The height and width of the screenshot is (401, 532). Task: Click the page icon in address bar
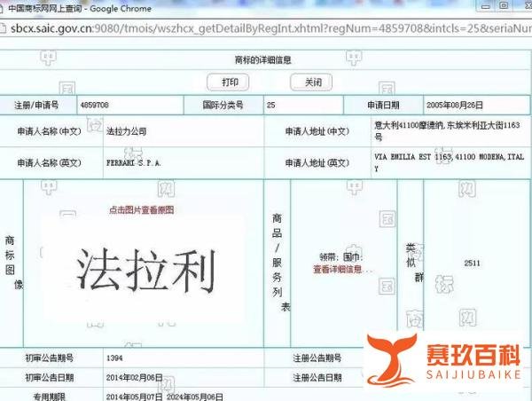[3, 28]
